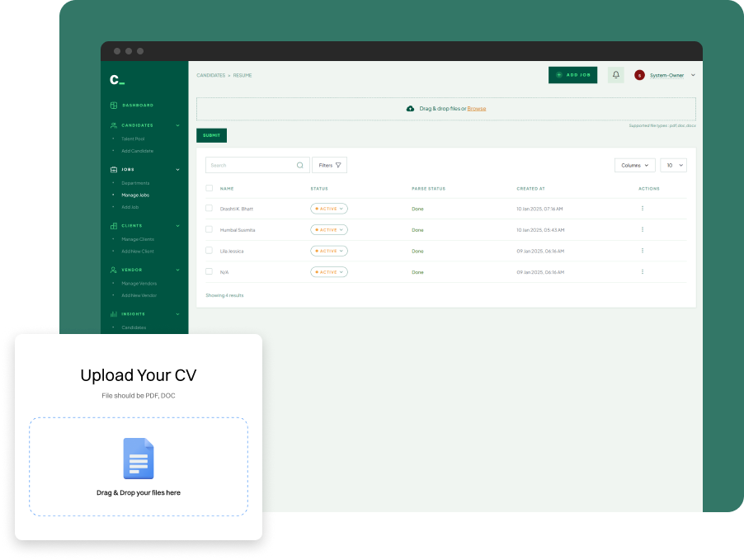Tick the select-all checkbox in table header

click(x=210, y=188)
